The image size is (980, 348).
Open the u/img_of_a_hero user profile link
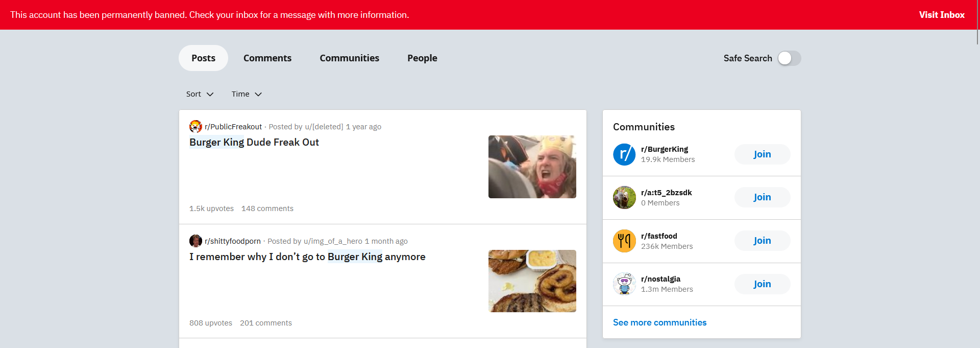tap(333, 241)
